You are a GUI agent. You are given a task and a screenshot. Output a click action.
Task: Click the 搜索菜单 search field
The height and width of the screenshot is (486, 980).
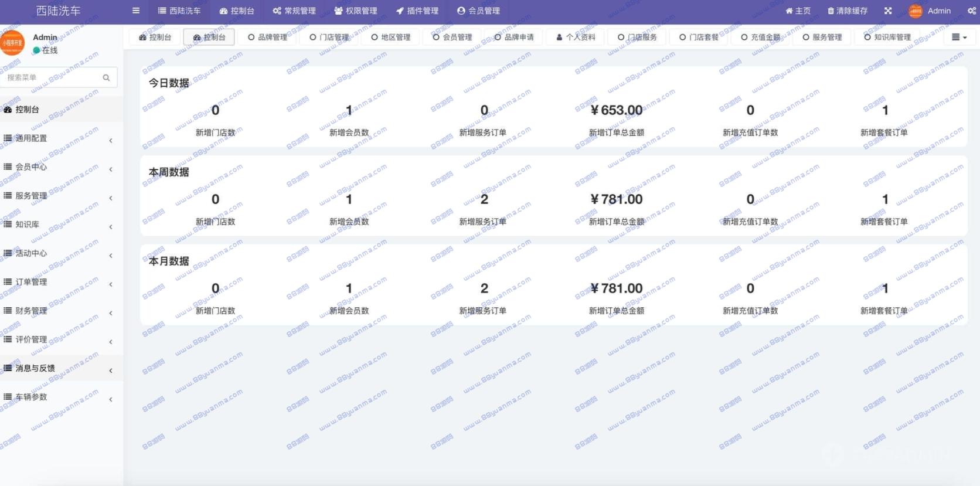pos(52,77)
